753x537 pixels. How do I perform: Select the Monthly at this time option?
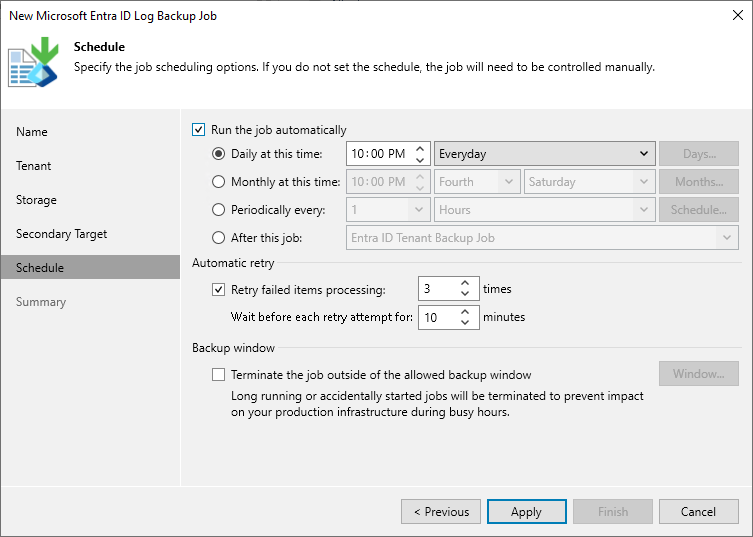click(219, 182)
